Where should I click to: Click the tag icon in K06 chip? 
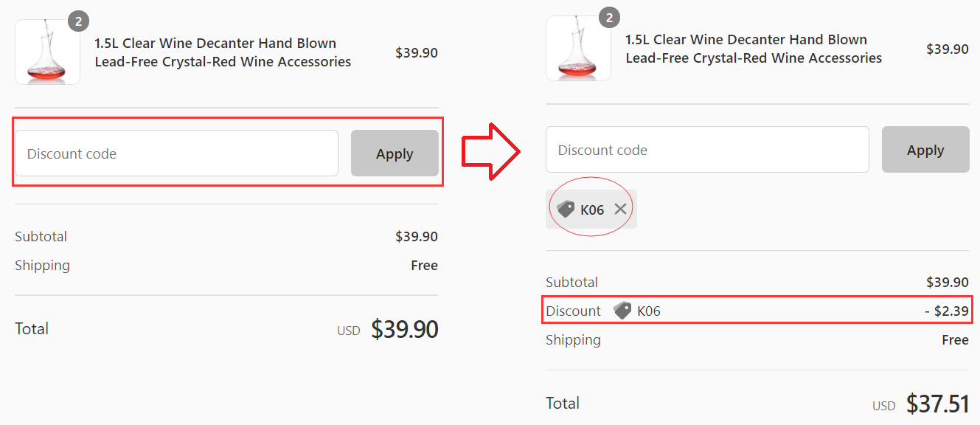coord(566,210)
